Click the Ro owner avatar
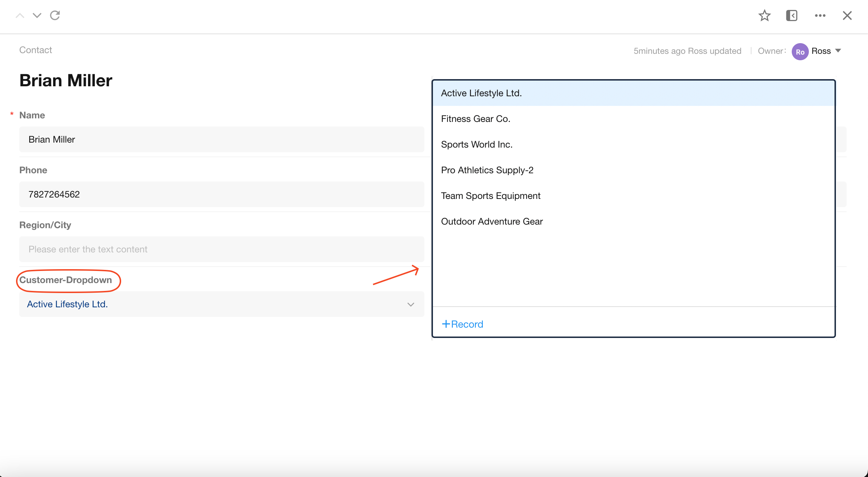 pos(800,51)
